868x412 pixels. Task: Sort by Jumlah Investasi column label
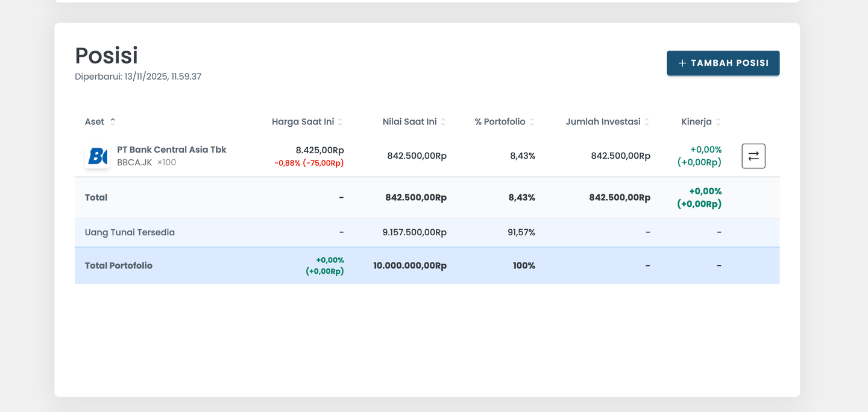point(603,122)
